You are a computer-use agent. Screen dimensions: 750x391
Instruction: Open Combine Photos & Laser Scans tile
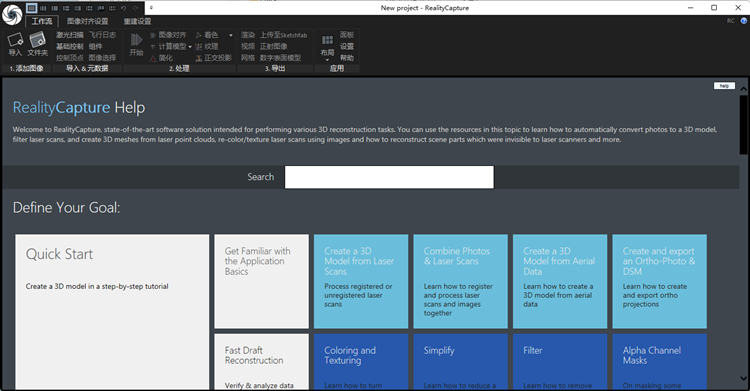pyautogui.click(x=460, y=281)
